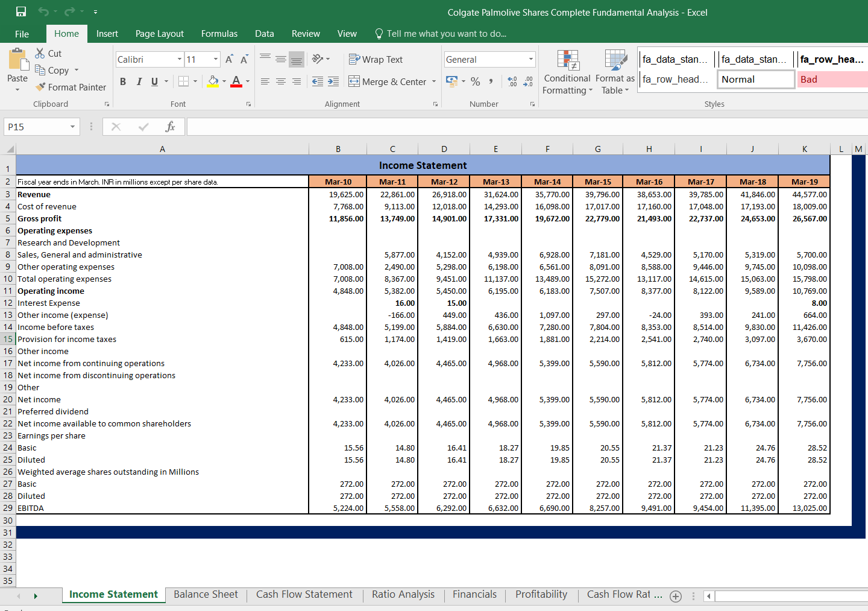Activate the Format Painter
This screenshot has width=868, height=611.
pyautogui.click(x=71, y=87)
